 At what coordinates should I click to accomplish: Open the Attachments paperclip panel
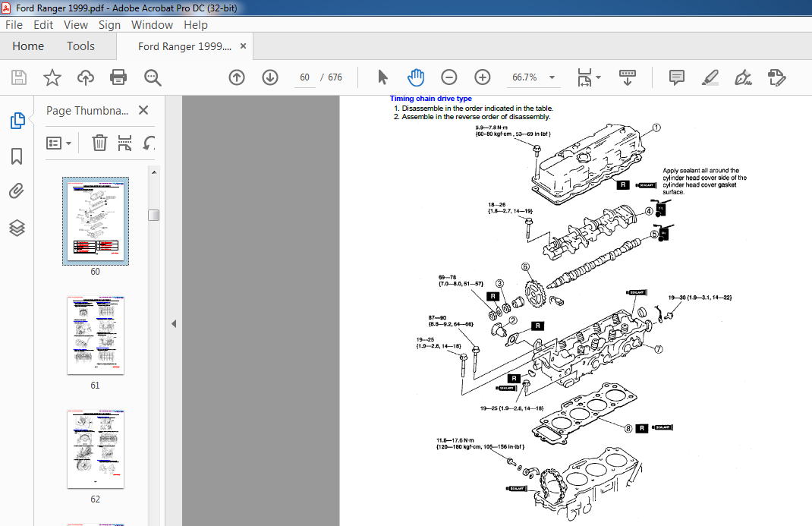click(x=17, y=191)
